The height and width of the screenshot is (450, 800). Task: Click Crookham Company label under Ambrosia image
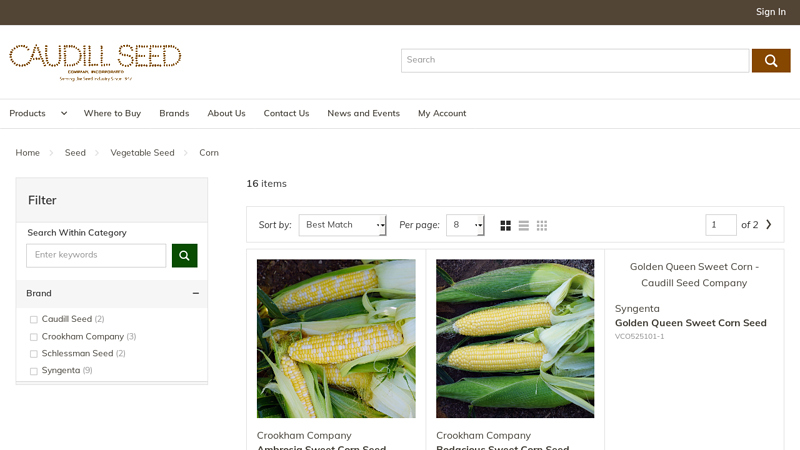304,436
